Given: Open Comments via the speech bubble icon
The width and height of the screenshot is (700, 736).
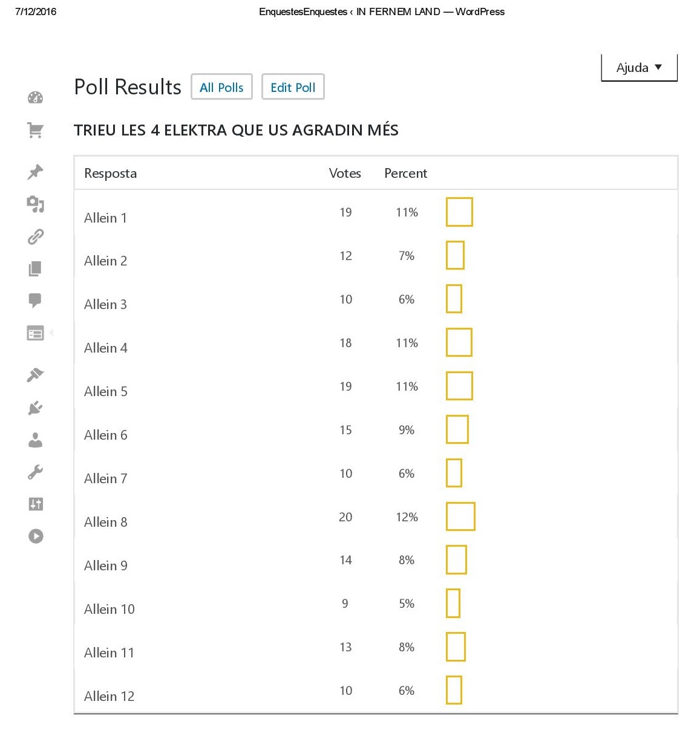Looking at the screenshot, I should point(36,300).
